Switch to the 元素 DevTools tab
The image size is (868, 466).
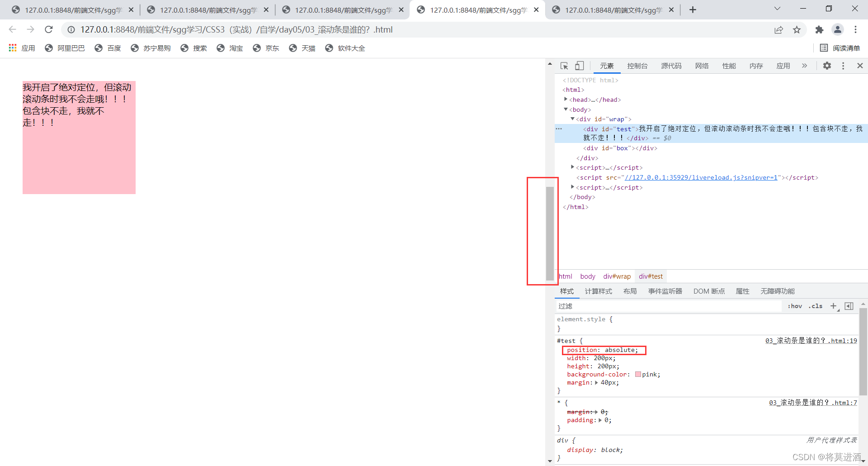(607, 66)
